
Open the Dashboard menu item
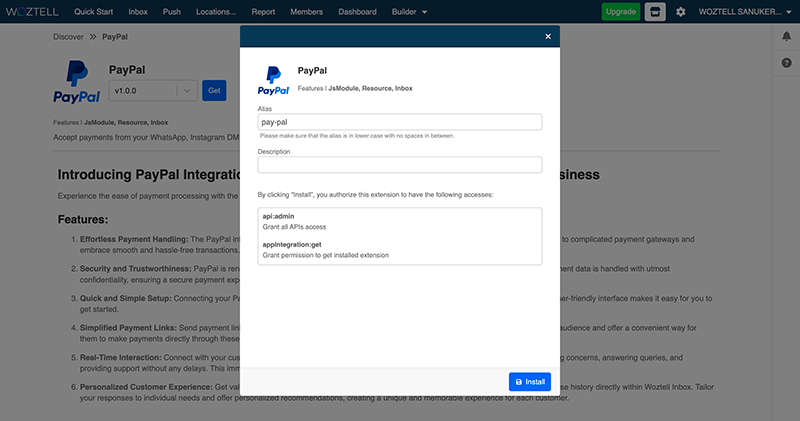[357, 12]
